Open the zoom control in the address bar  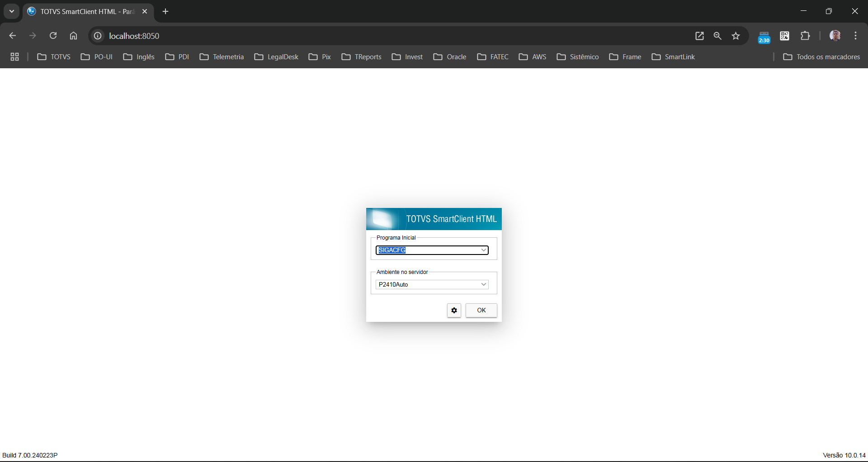(x=717, y=36)
